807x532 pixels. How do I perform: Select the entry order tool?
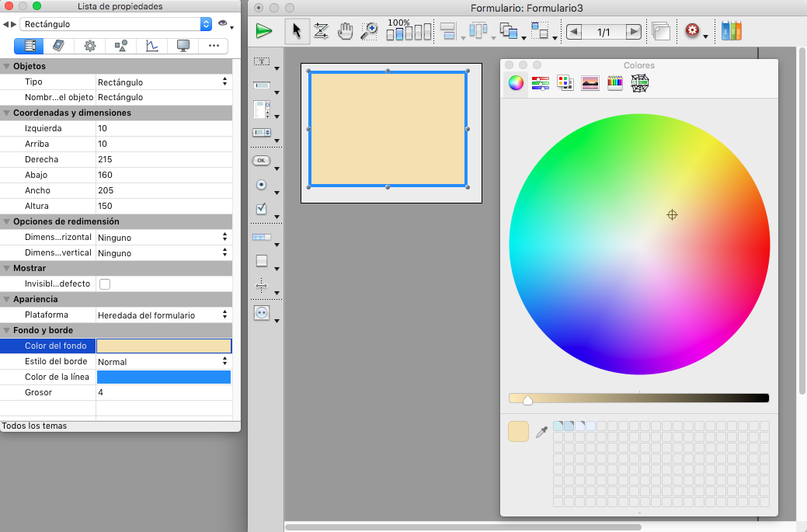click(x=321, y=31)
